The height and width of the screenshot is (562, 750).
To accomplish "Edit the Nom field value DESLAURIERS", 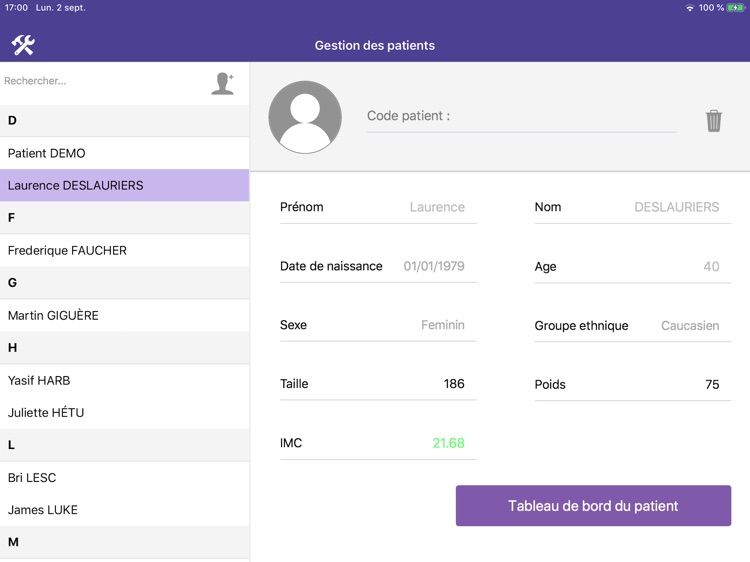I will [x=676, y=207].
